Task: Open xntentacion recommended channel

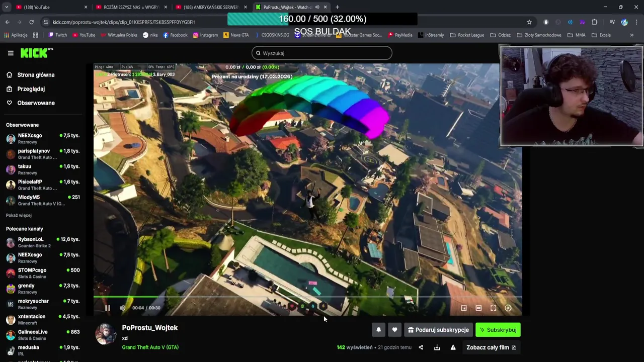Action: point(43,319)
